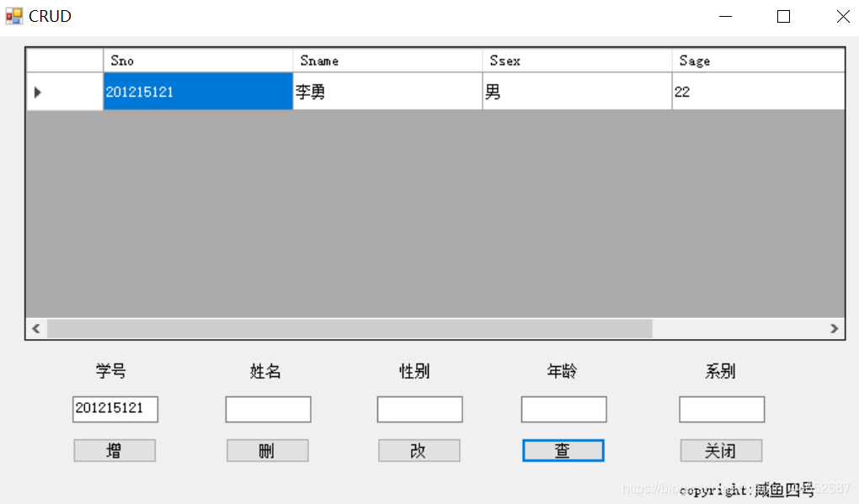Maximize the CRUD window
This screenshot has height=504, width=859.
[783, 17]
